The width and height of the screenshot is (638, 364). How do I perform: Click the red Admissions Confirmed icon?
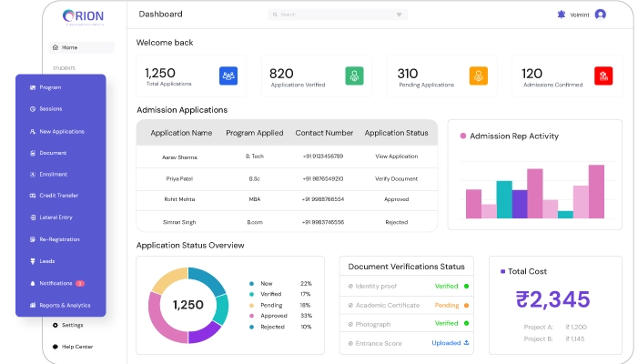[603, 76]
